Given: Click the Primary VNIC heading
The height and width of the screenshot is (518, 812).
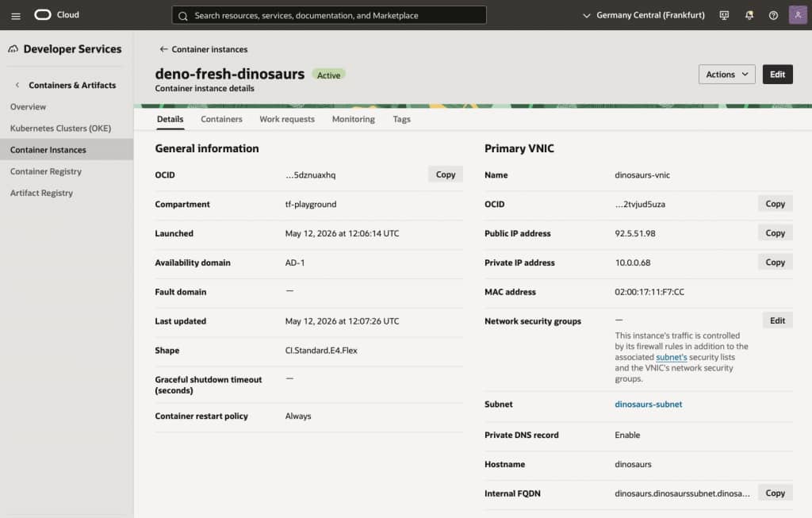Looking at the screenshot, I should 519,148.
